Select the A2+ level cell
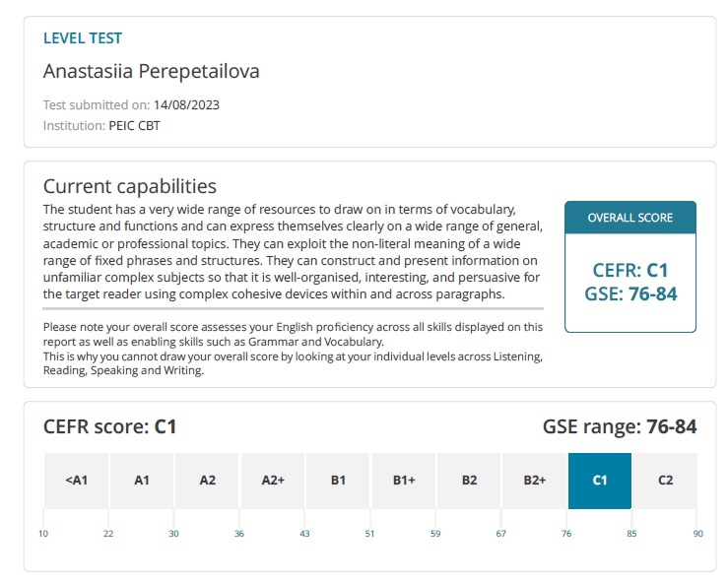Screen dimensions: 728x581 [x=273, y=481]
